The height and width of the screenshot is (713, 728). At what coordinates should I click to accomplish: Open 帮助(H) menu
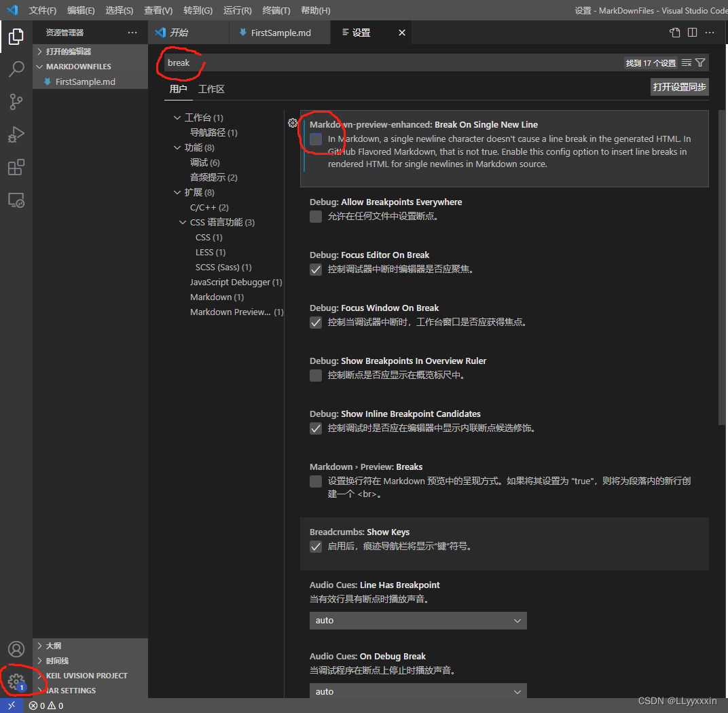click(316, 10)
